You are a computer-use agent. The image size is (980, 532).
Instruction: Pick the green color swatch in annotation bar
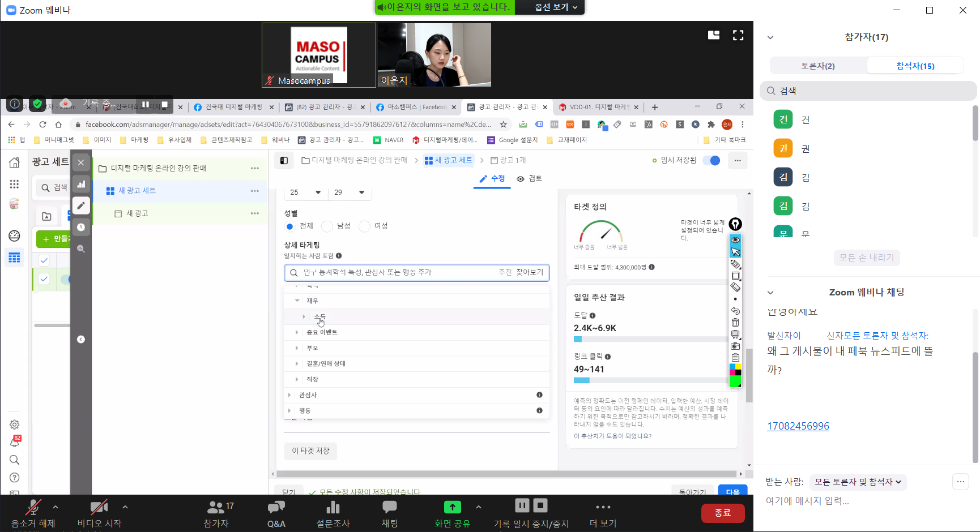735,381
